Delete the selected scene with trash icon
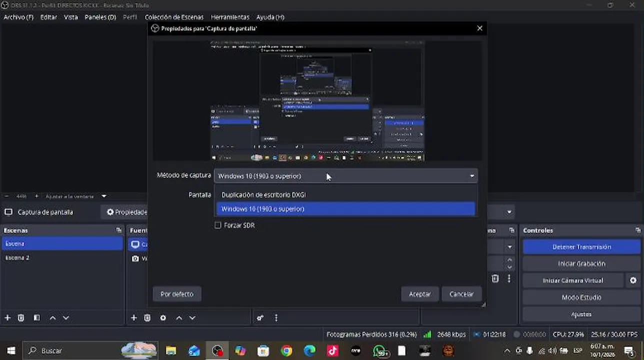The image size is (644, 360). coord(21,317)
